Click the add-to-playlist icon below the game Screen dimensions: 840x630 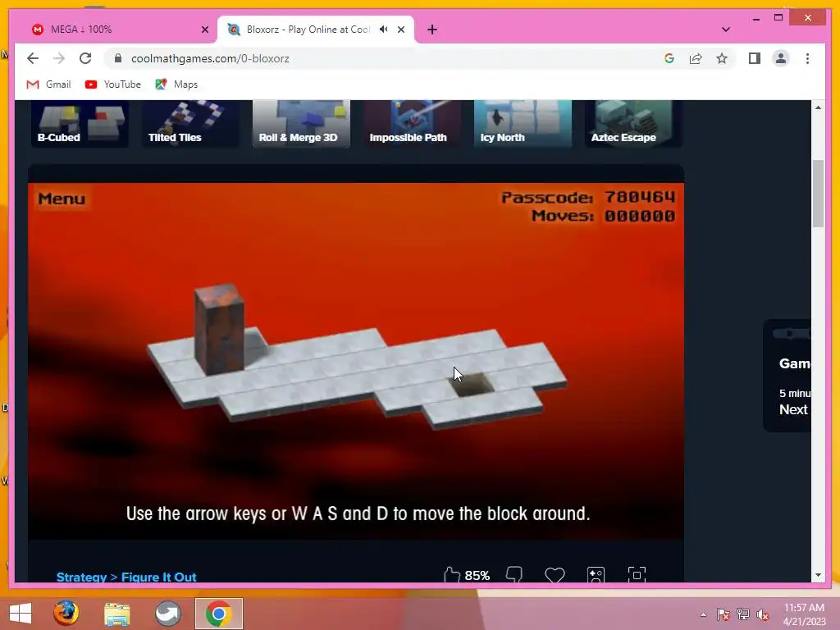coord(596,574)
